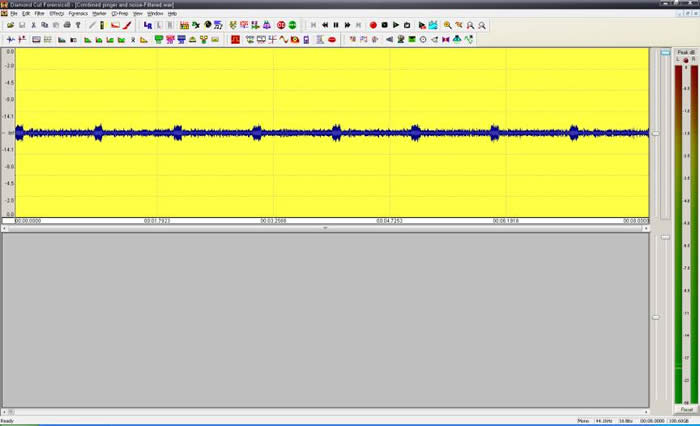Click the Play button

396,25
